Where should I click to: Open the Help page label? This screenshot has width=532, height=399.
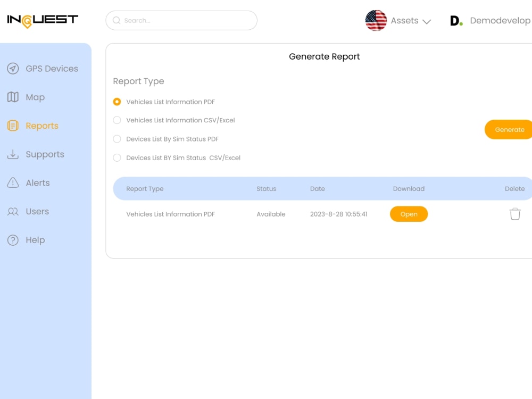click(35, 240)
